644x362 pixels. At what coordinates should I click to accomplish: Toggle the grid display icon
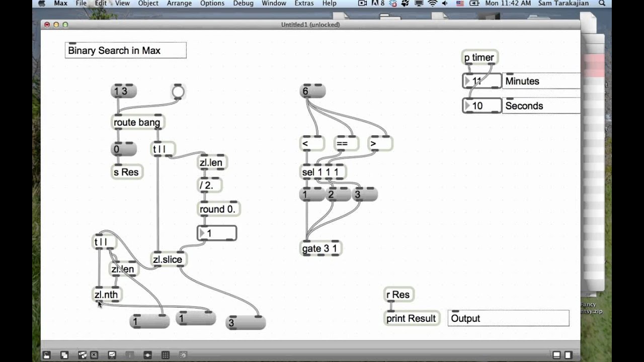(165, 355)
